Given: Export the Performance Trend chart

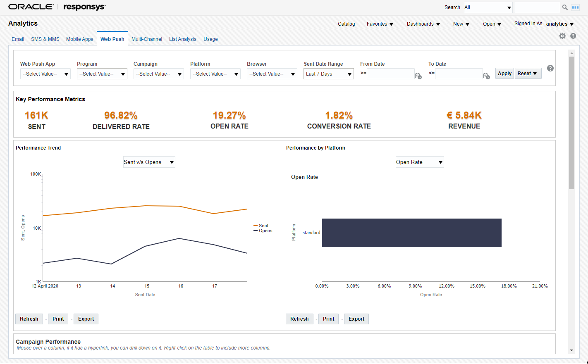Looking at the screenshot, I should pyautogui.click(x=86, y=319).
